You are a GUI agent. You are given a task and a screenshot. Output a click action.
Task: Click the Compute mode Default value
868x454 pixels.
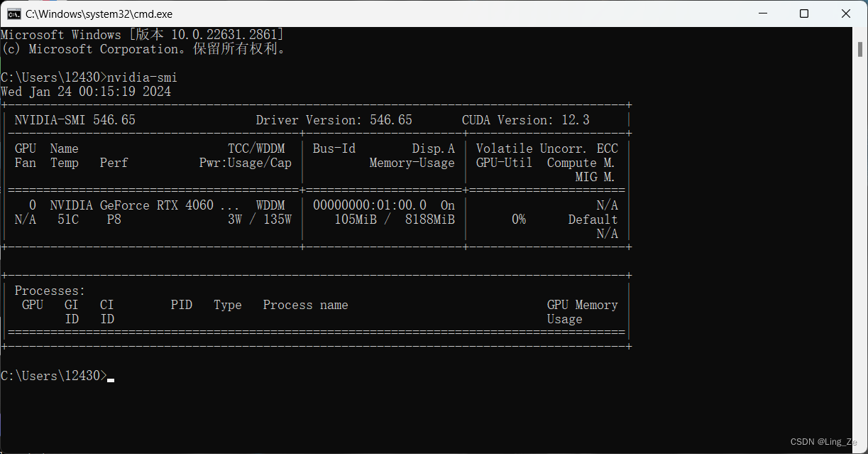pyautogui.click(x=593, y=220)
